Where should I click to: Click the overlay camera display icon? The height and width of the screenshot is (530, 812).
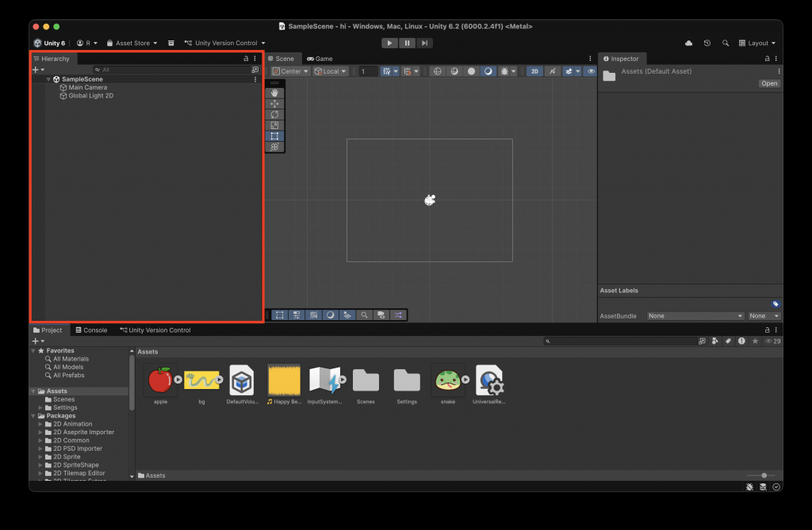tap(381, 315)
